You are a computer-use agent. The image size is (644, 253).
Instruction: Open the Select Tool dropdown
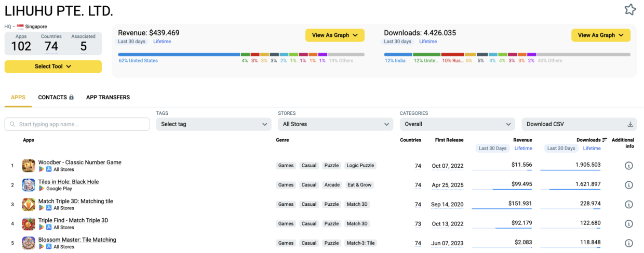[53, 66]
